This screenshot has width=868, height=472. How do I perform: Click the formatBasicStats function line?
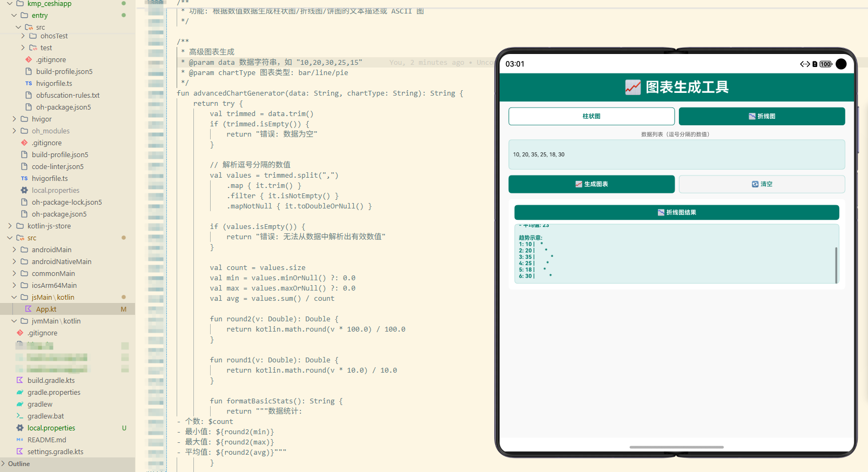click(276, 401)
